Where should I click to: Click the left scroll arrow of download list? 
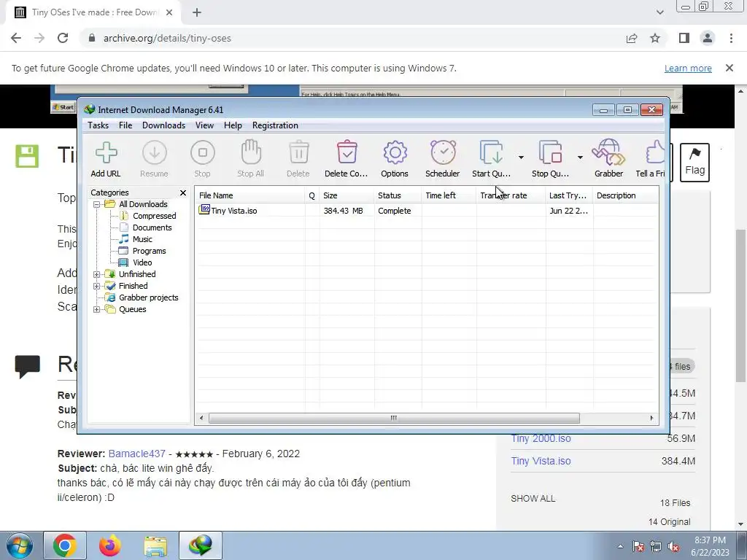[x=201, y=418]
